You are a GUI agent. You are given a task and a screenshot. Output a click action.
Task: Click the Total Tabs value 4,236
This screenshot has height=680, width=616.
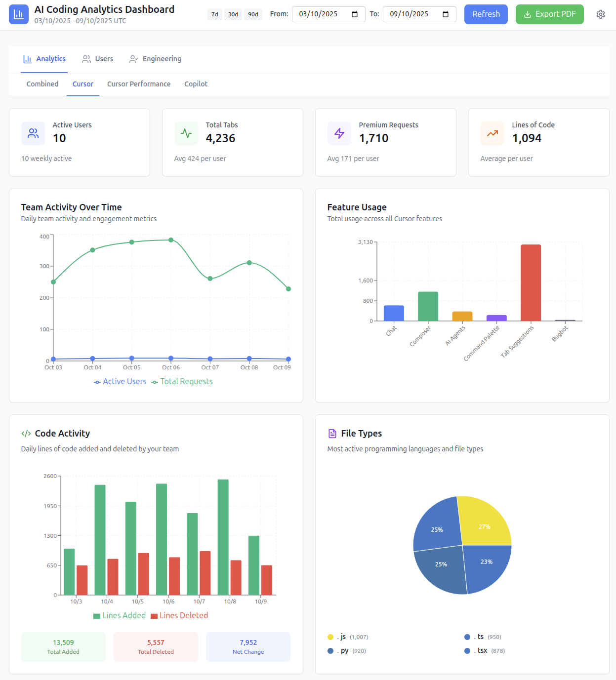click(220, 138)
